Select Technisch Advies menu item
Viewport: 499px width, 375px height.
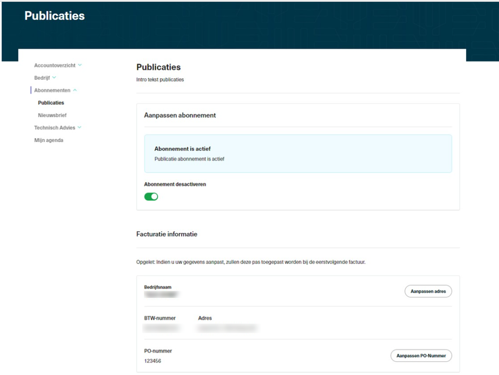pos(55,127)
